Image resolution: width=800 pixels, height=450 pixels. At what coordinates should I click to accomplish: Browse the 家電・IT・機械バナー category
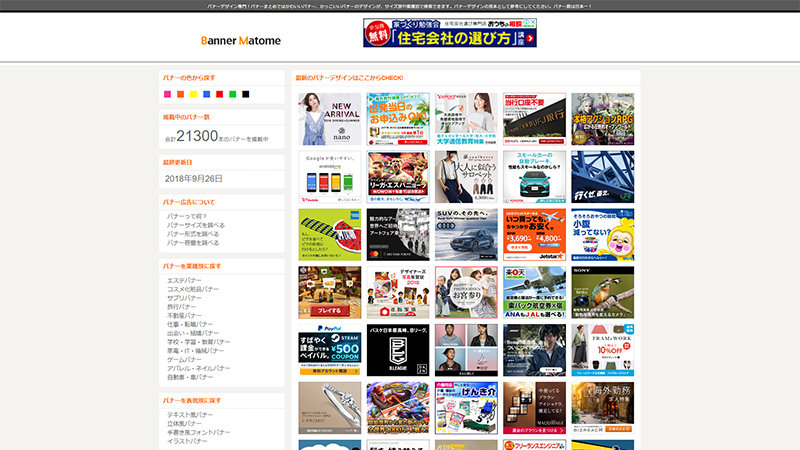tap(195, 351)
